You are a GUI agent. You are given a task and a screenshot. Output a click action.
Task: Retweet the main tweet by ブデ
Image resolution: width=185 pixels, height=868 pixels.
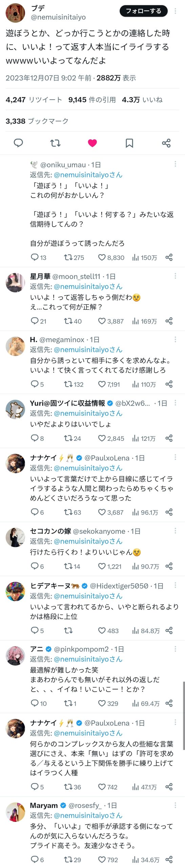(55, 143)
